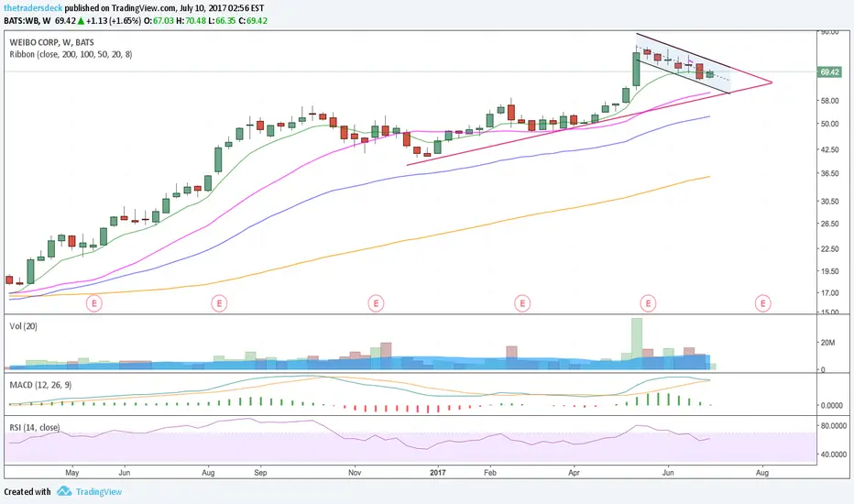The height and width of the screenshot is (504, 854).
Task: Click the 2017 label on time axis
Action: pyautogui.click(x=438, y=473)
